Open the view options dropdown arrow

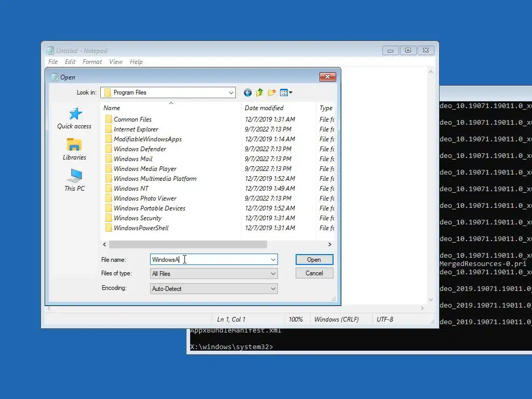(291, 92)
